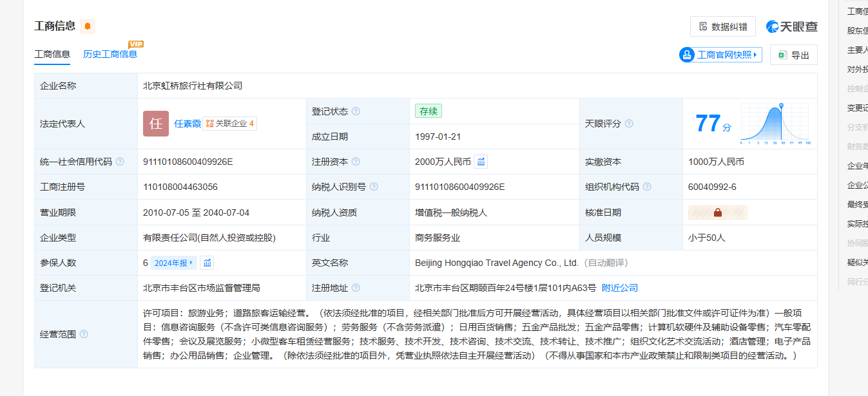Click help icon next to 注册地址
The image size is (868, 396).
click(x=356, y=288)
